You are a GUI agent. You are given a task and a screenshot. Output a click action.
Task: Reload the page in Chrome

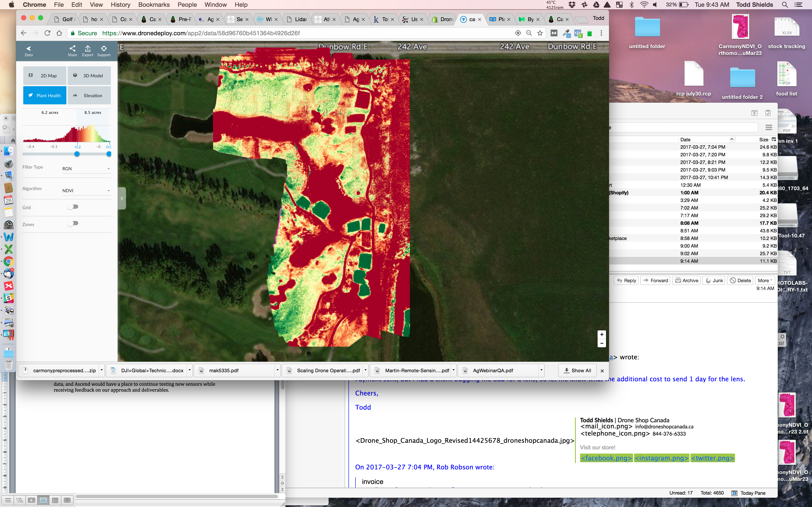(x=47, y=33)
